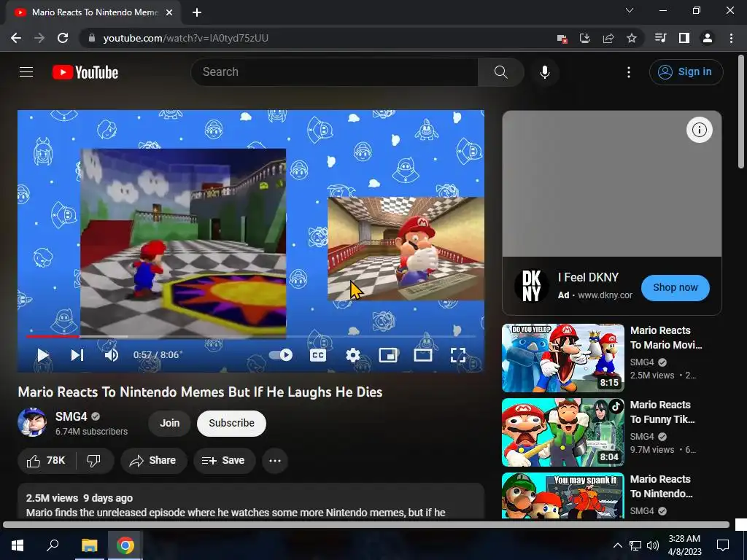The image size is (747, 560).
Task: Open Mario Reacts To Nintendo thumbnail
Action: point(563,495)
